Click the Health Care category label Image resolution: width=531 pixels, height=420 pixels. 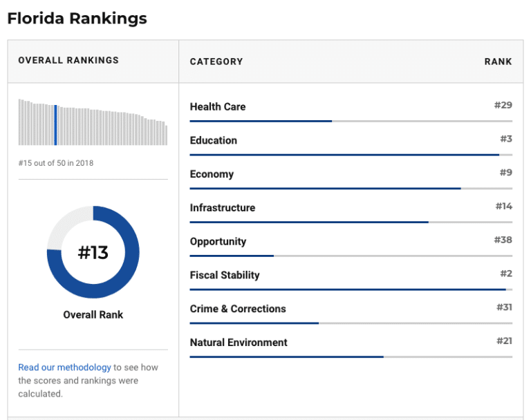218,106
